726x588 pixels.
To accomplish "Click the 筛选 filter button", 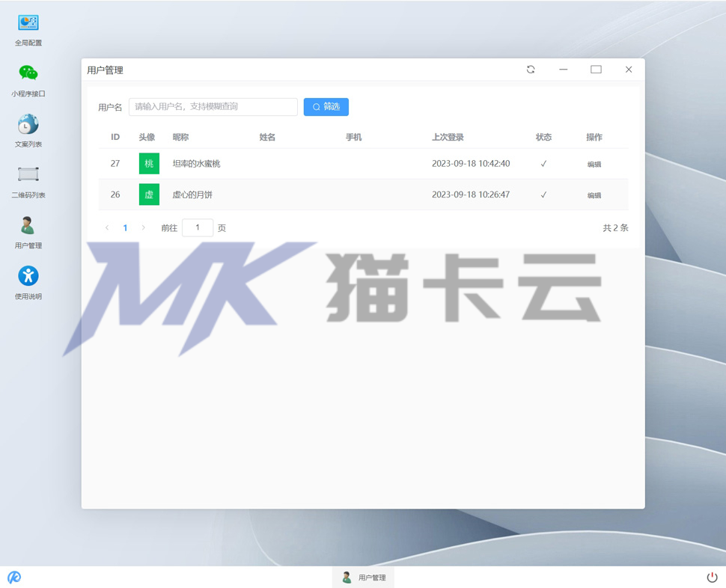I will [326, 107].
